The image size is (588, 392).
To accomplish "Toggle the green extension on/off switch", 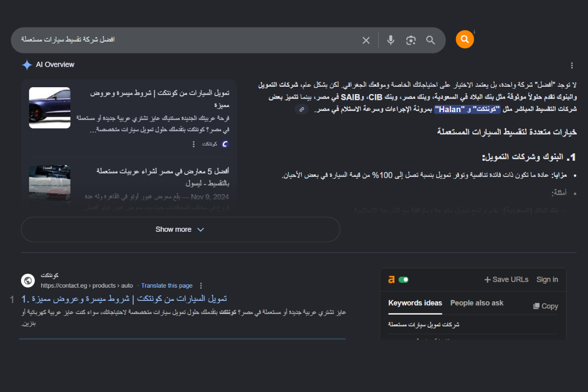I will tap(403, 280).
